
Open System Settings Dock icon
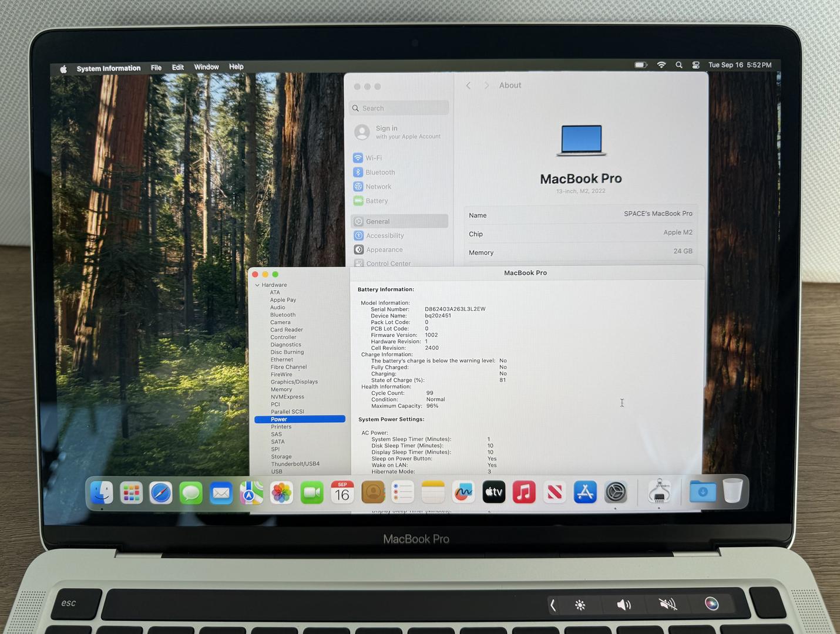pos(616,493)
